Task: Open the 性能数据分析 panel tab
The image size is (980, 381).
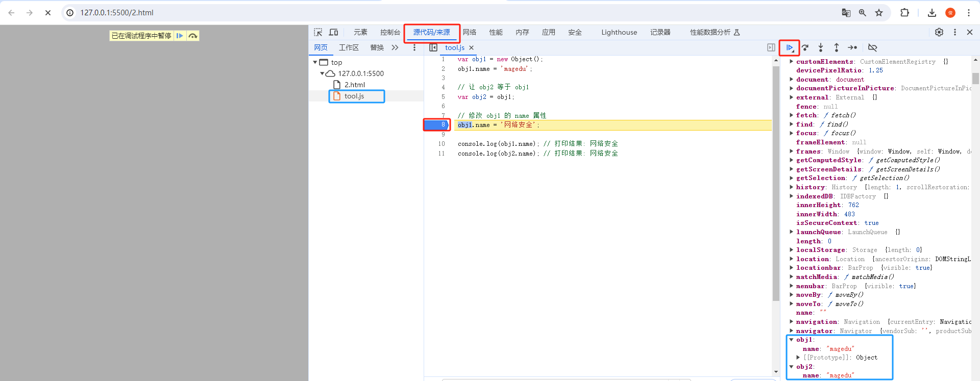Action: coord(715,32)
